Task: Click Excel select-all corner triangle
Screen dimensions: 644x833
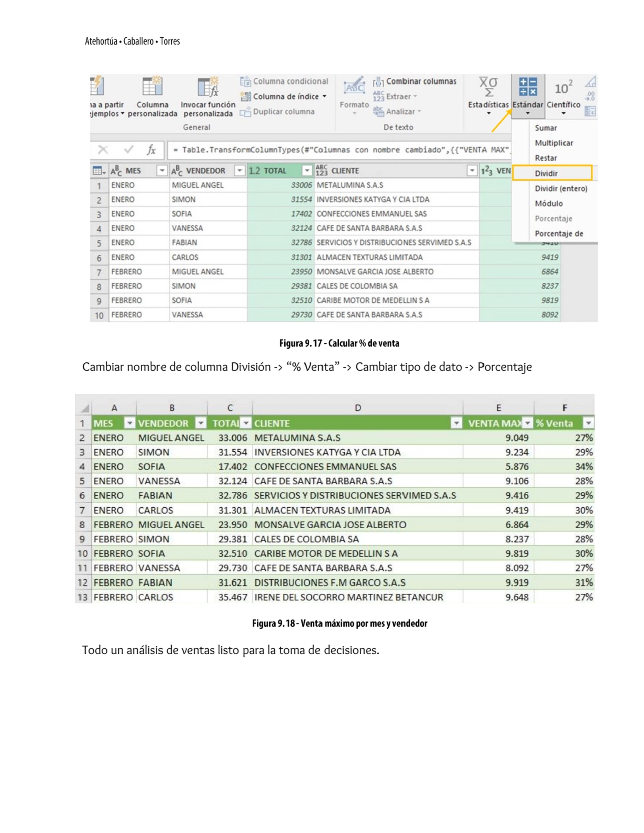Action: click(x=85, y=408)
